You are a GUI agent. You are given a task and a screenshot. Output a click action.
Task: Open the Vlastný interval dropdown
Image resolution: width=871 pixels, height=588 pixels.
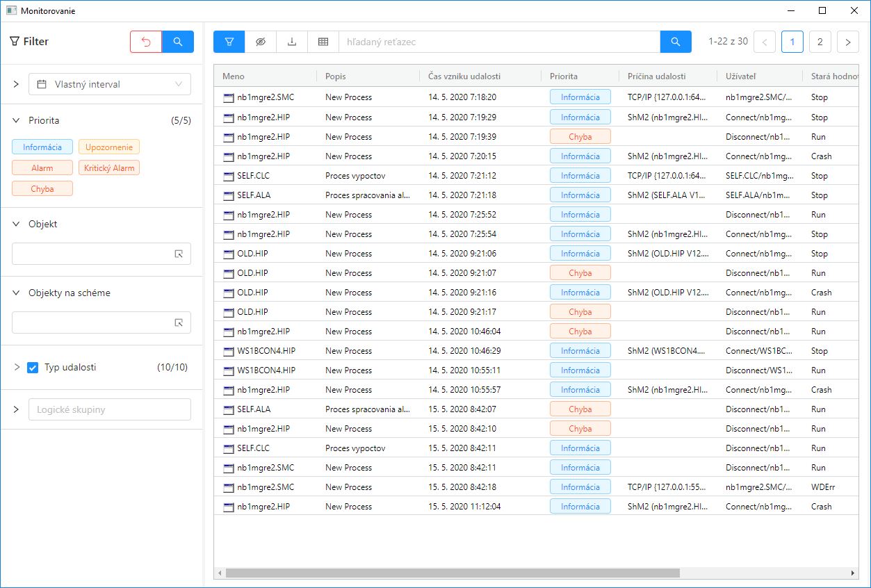110,84
